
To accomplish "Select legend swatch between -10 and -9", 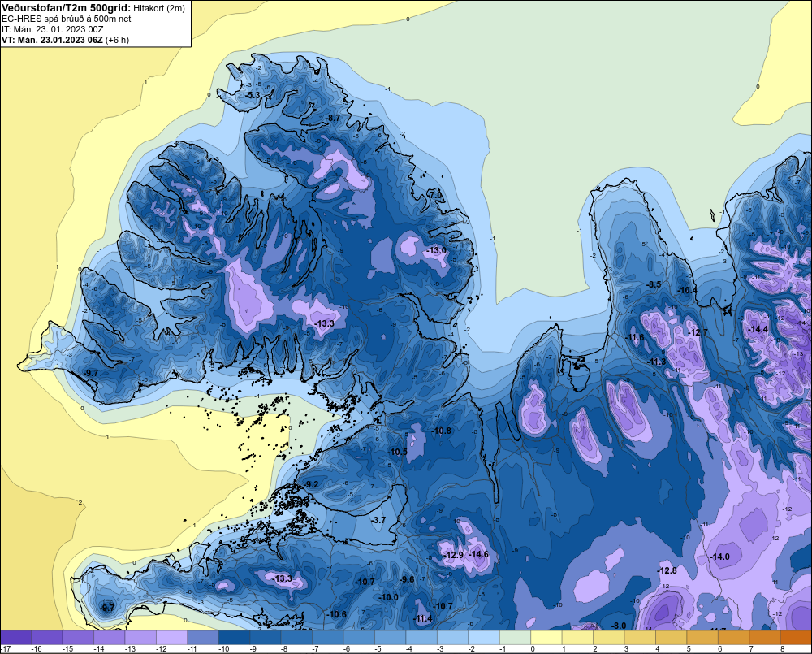I will coord(234,638).
